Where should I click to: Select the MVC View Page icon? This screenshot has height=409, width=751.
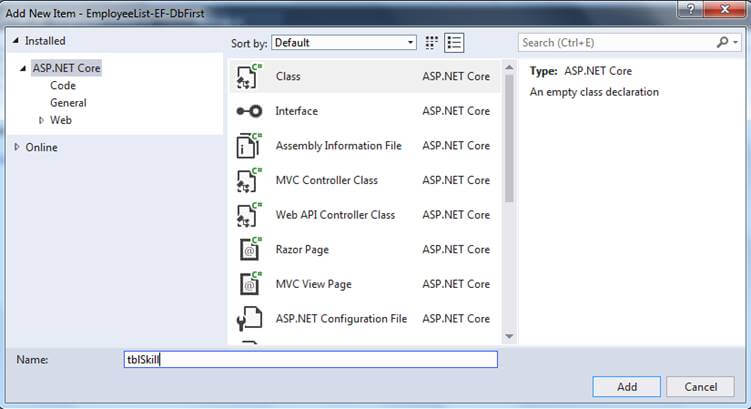coord(250,284)
